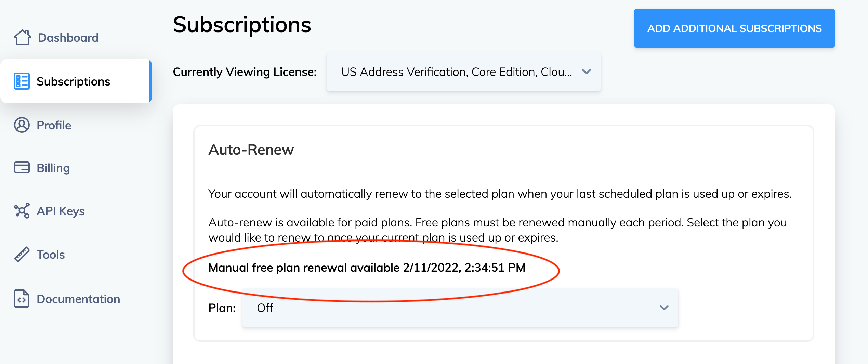Click the Subscriptions list icon

[x=22, y=81]
